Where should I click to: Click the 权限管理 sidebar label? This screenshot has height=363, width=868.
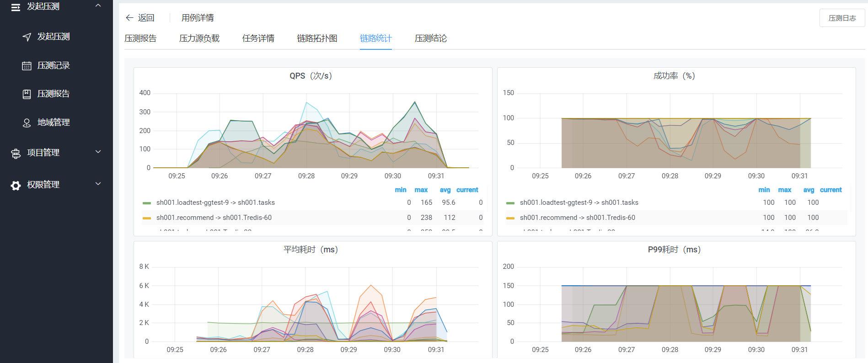click(43, 185)
